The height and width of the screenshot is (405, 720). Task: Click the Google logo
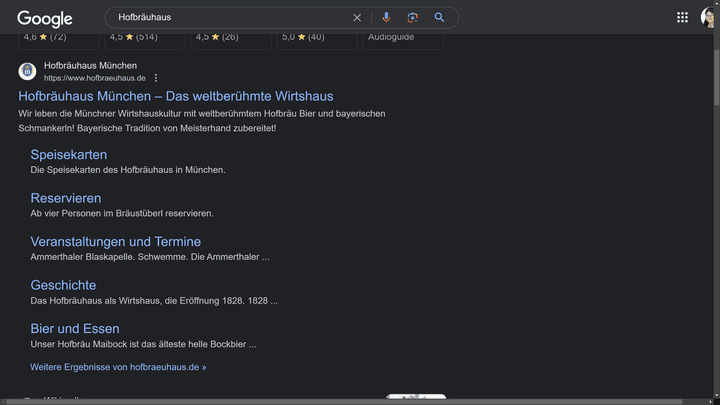click(x=45, y=18)
